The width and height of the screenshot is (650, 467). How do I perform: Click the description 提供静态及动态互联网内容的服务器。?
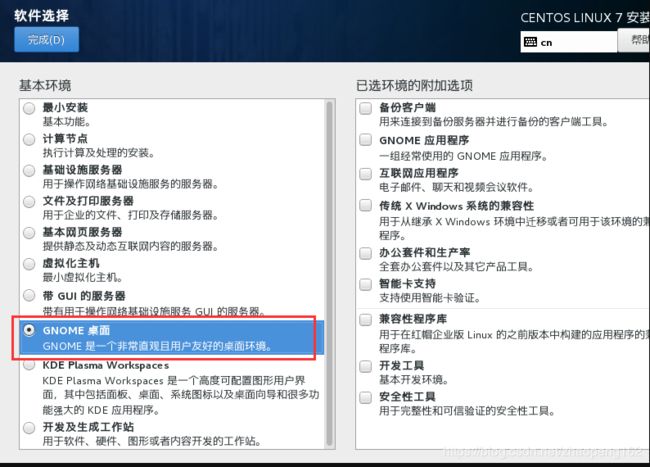click(131, 246)
